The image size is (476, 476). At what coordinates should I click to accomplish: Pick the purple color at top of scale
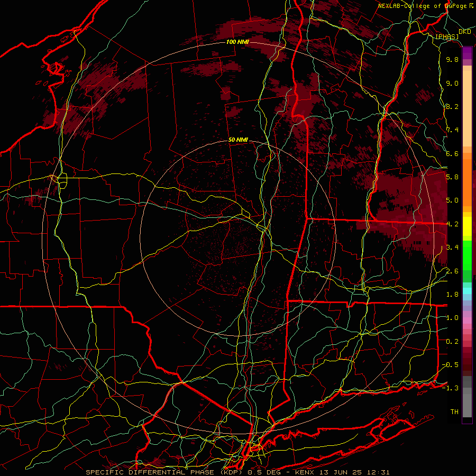pyautogui.click(x=467, y=53)
